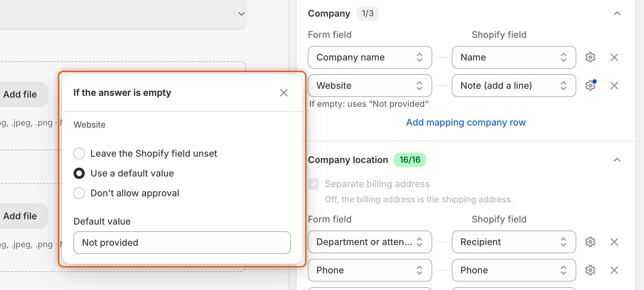Remove the Department or attention mapping row
The image size is (644, 290).
click(614, 242)
